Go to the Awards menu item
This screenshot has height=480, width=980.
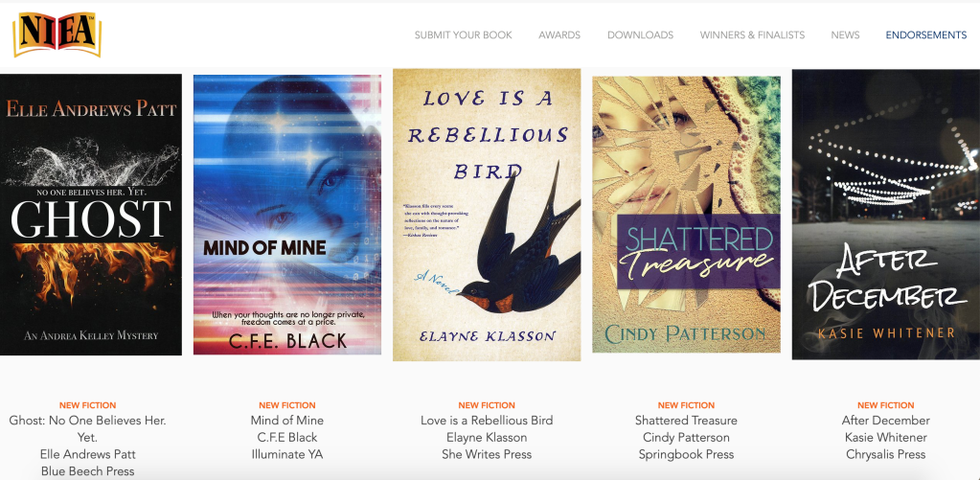coord(559,35)
